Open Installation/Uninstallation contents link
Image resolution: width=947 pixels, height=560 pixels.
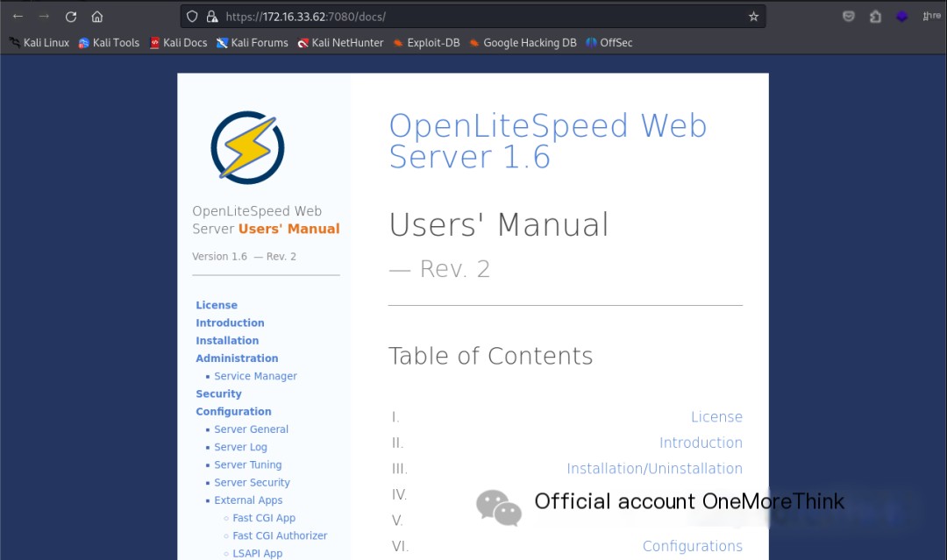pos(654,469)
